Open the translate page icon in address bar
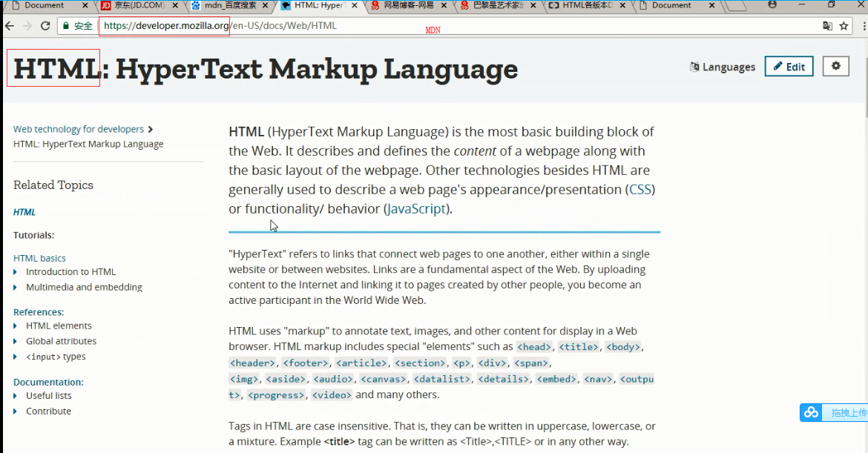 [827, 26]
